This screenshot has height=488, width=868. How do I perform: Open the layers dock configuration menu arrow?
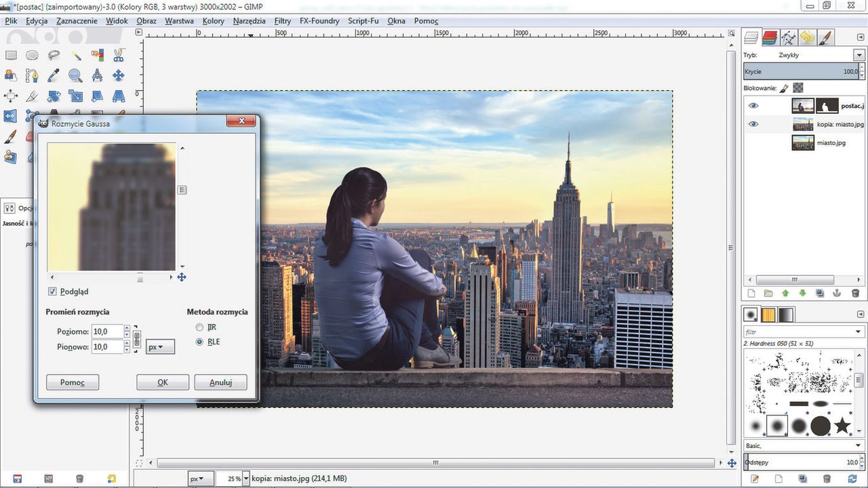pyautogui.click(x=859, y=38)
